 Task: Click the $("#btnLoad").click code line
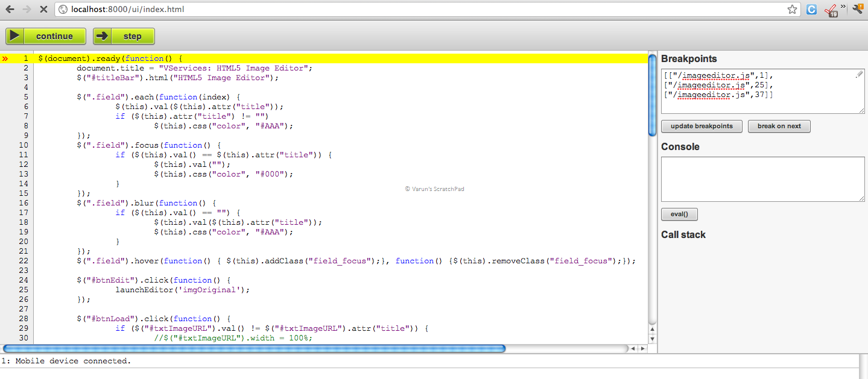153,319
